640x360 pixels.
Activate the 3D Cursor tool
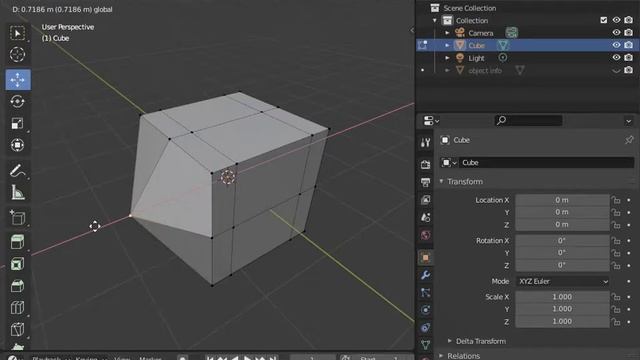click(x=17, y=54)
